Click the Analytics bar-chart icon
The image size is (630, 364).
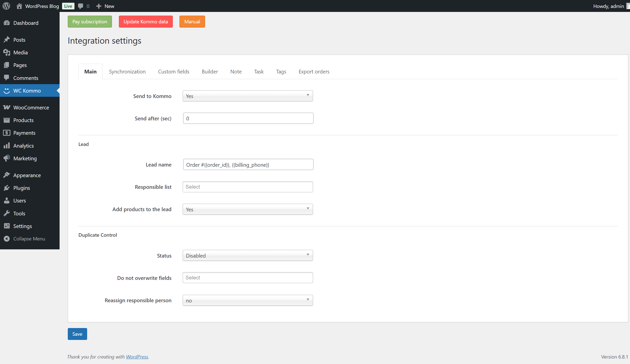[7, 145]
